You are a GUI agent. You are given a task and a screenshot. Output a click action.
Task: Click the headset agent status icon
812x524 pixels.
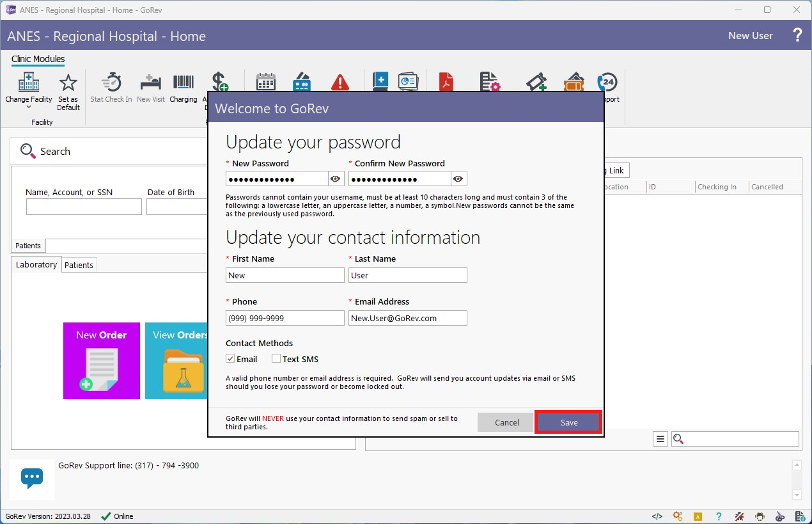(760, 516)
